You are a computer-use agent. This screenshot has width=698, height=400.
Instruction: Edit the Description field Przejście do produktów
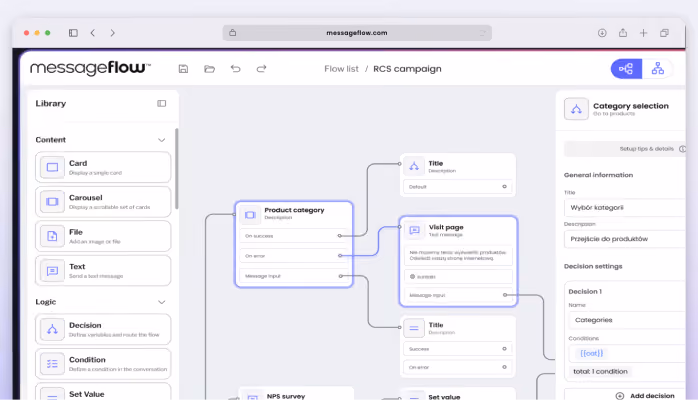625,239
